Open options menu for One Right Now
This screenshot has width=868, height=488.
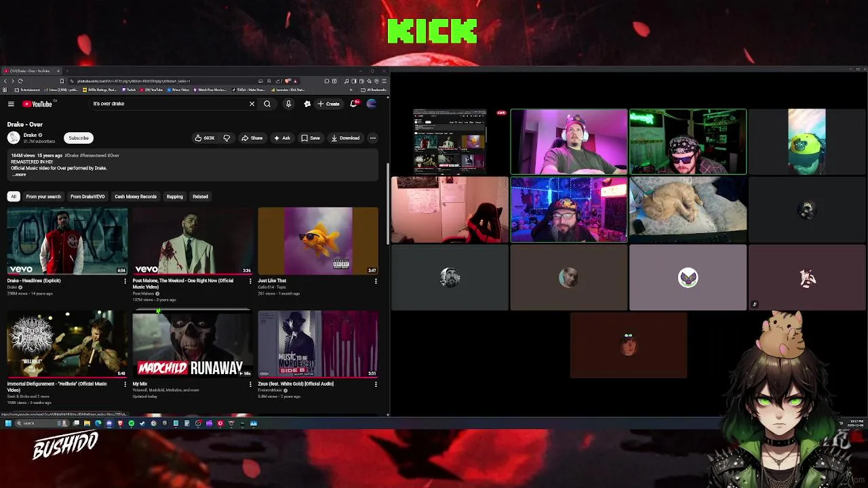[250, 281]
